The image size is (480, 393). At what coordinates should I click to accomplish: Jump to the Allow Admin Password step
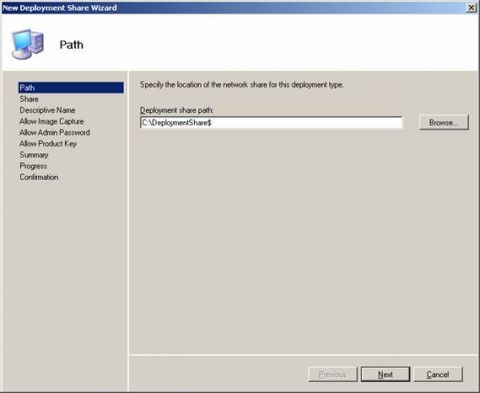pyautogui.click(x=55, y=132)
